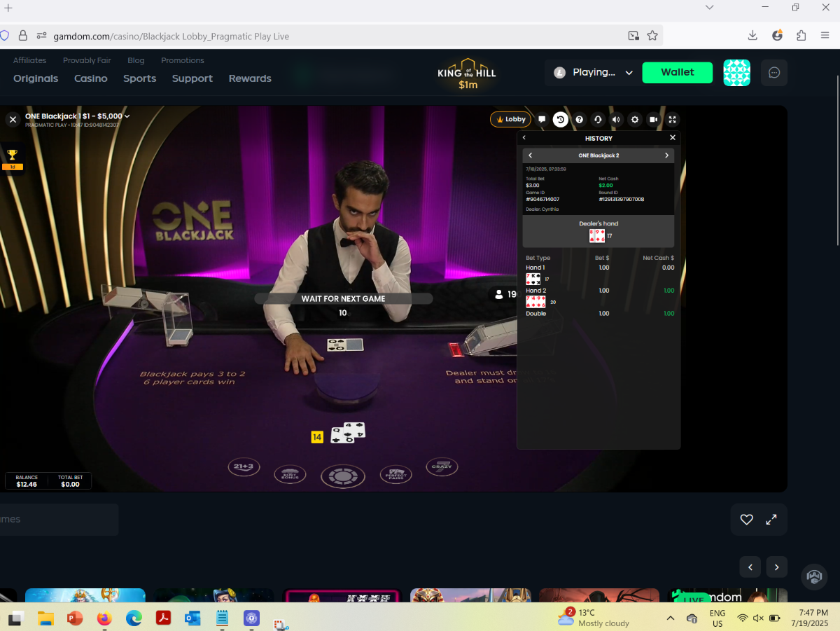
Task: Toggle fullscreen mode in game toolbar
Action: tap(672, 120)
